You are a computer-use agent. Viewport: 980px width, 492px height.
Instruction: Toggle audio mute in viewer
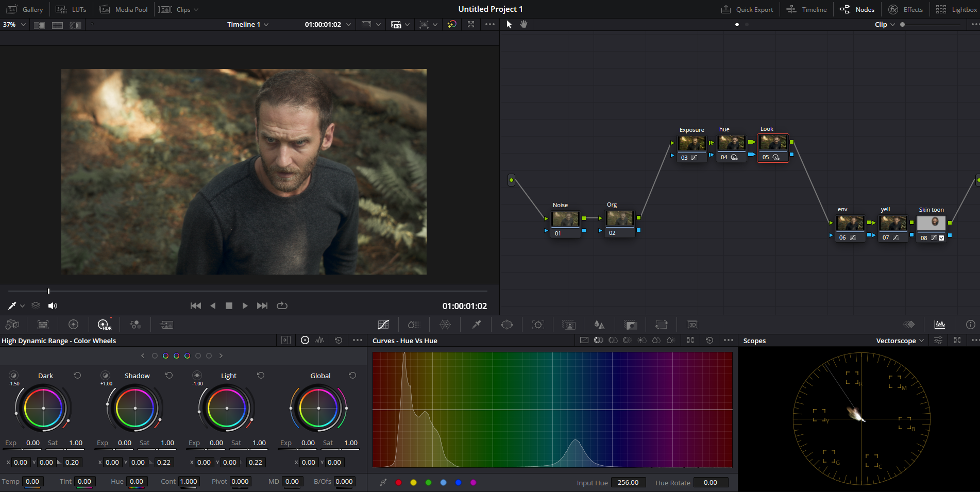[53, 306]
